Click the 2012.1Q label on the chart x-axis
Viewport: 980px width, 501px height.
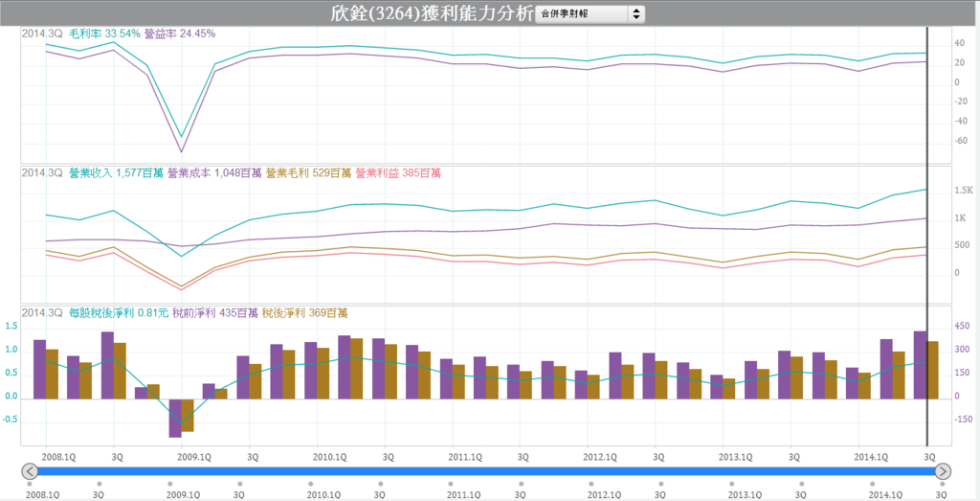[x=600, y=457]
